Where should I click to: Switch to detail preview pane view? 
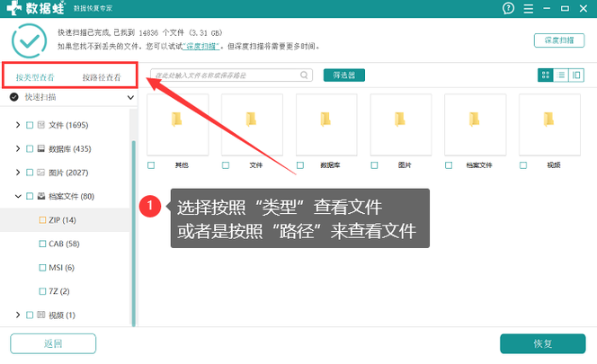[576, 75]
